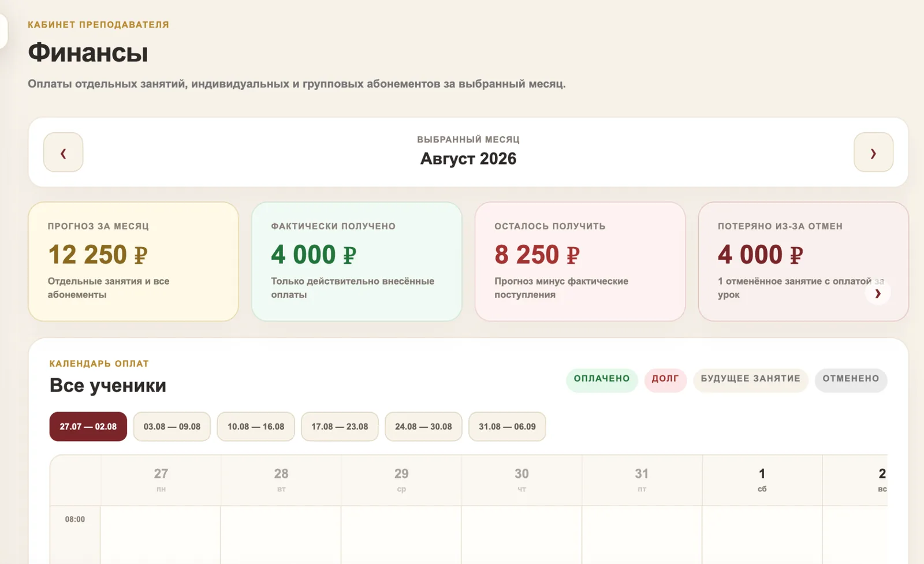Click day 27 пн column header
Image resolution: width=924 pixels, height=564 pixels.
pos(161,480)
